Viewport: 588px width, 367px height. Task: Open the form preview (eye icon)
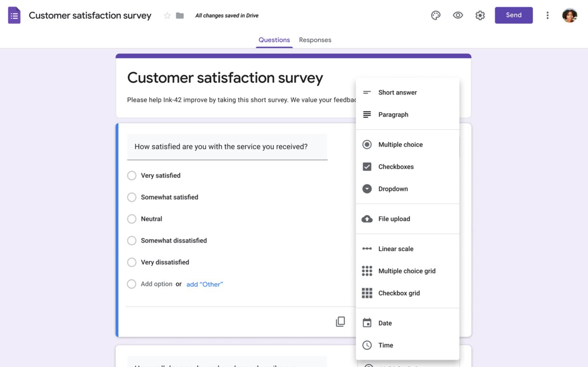(x=458, y=15)
